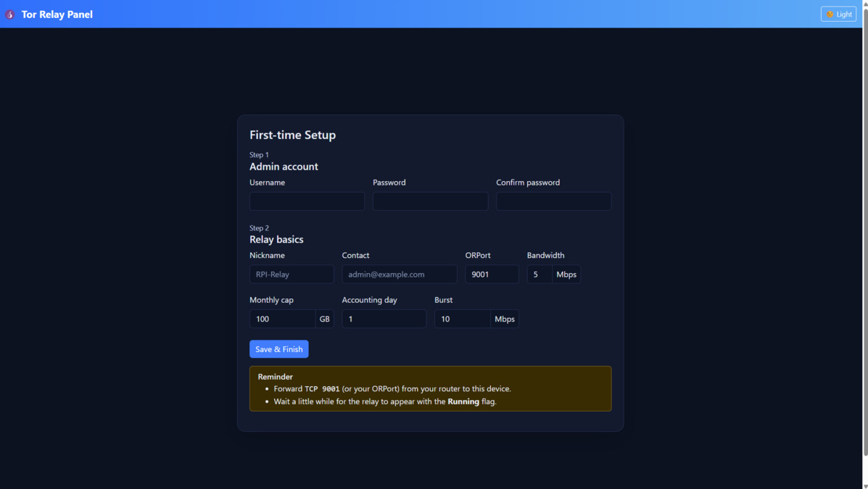Select the Bandwidth value field
This screenshot has height=489, width=868.
(539, 274)
